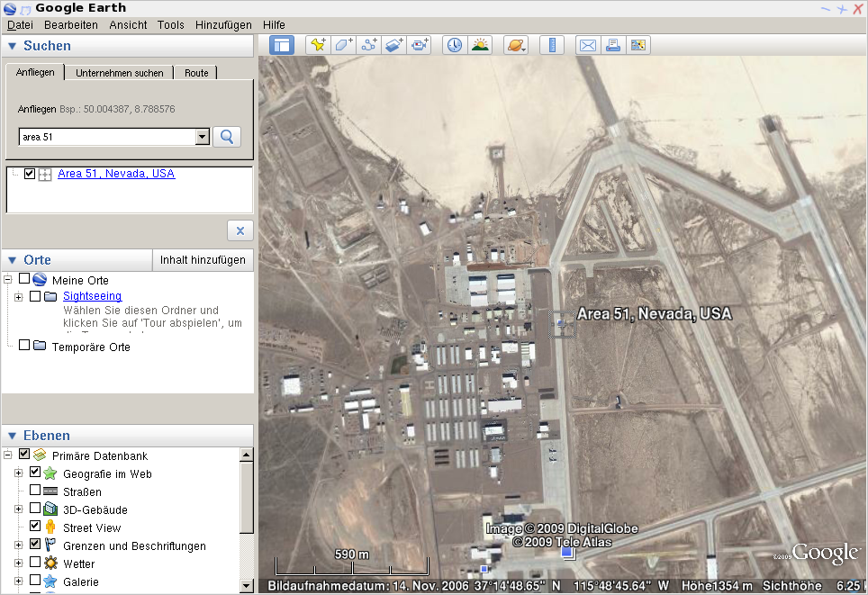
Task: Click the Primäre Datenbank layers icon
Action: tap(40, 455)
